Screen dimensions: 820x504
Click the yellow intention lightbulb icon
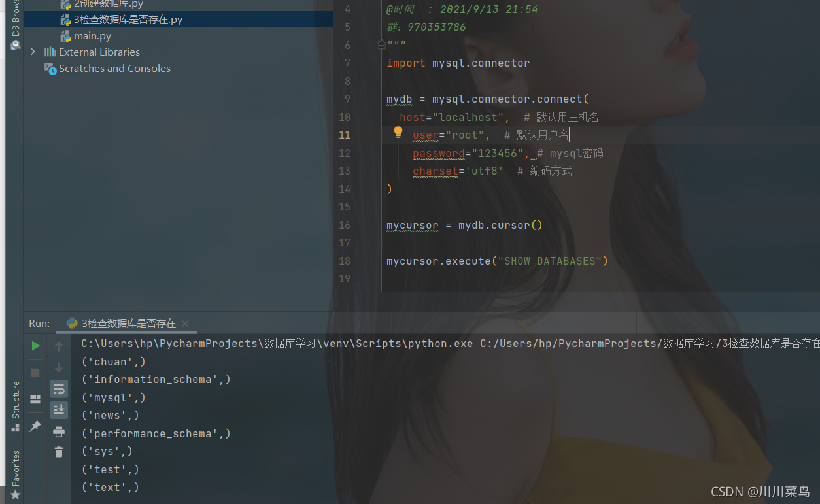(x=398, y=133)
